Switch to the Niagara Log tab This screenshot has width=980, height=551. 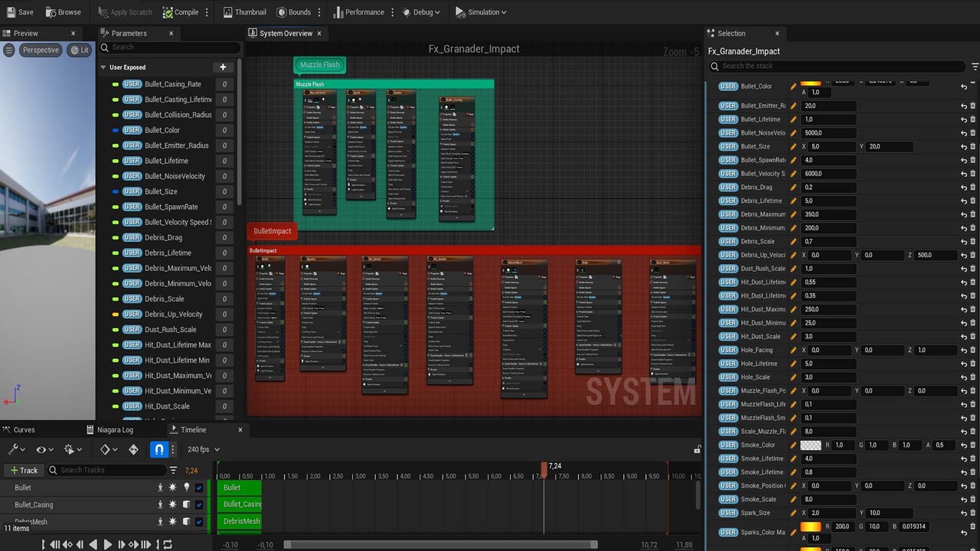[x=115, y=429]
